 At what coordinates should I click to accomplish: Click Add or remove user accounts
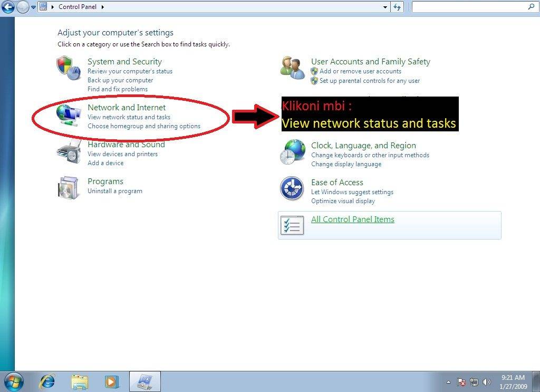[x=360, y=71]
